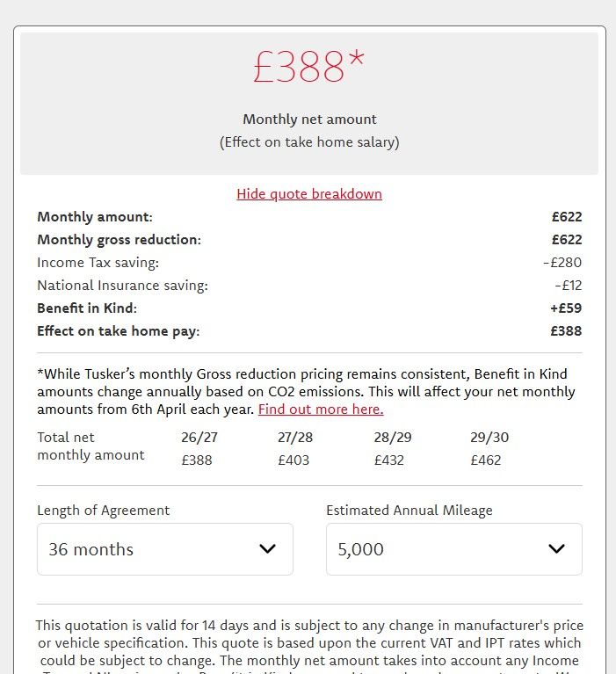Click the Benefit in Kind label
Image resolution: width=616 pixels, height=674 pixels.
(x=87, y=308)
